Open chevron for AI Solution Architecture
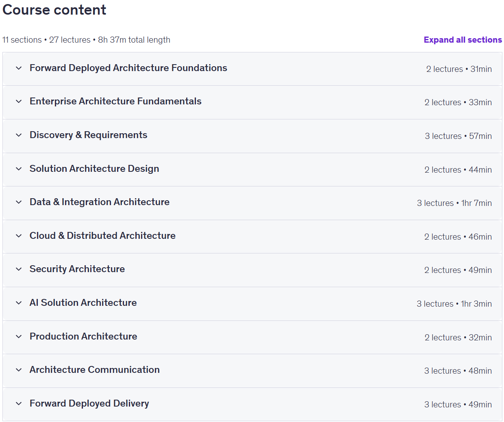The image size is (504, 422). click(x=19, y=303)
